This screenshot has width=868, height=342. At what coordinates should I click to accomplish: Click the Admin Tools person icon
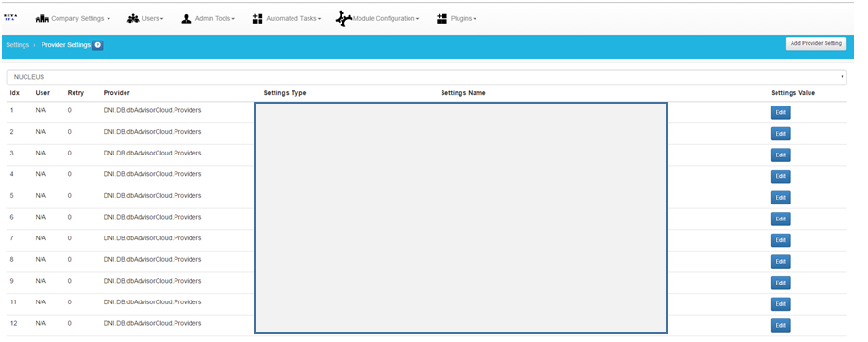(186, 19)
